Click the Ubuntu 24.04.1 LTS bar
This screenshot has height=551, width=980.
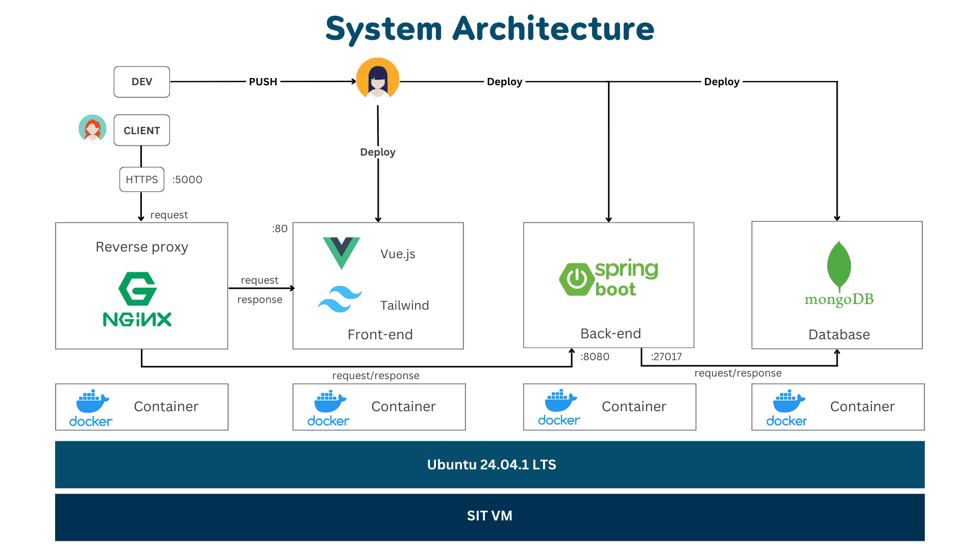pyautogui.click(x=490, y=465)
